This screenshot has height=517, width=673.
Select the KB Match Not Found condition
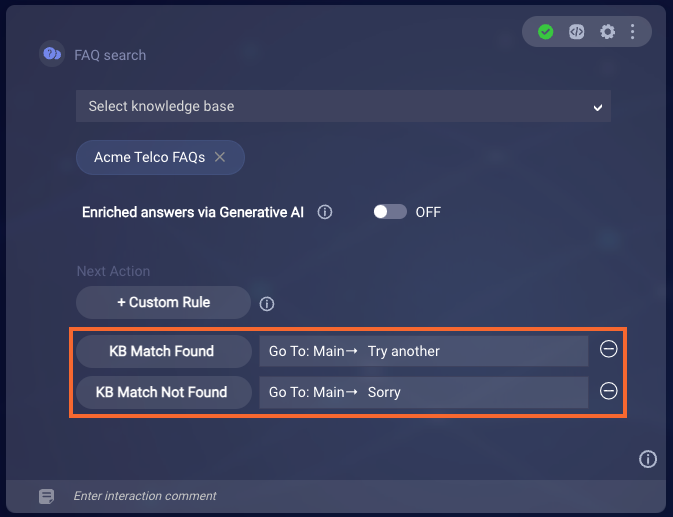(x=164, y=392)
